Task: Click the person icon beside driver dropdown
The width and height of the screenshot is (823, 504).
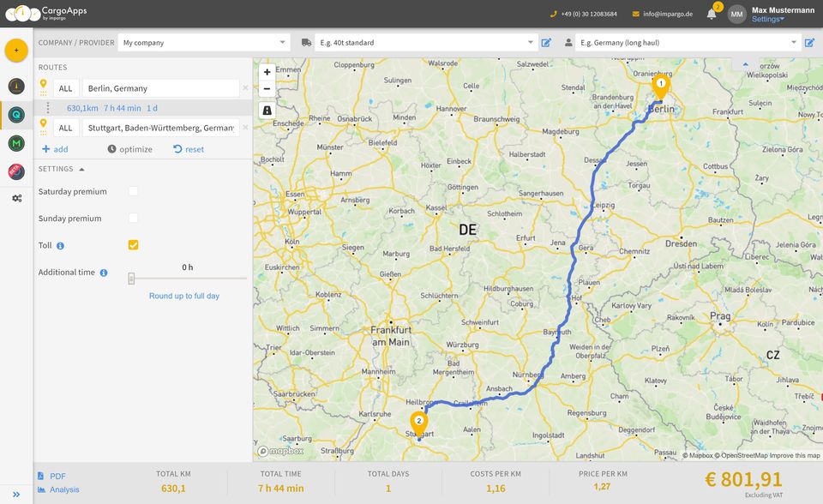Action: 568,43
